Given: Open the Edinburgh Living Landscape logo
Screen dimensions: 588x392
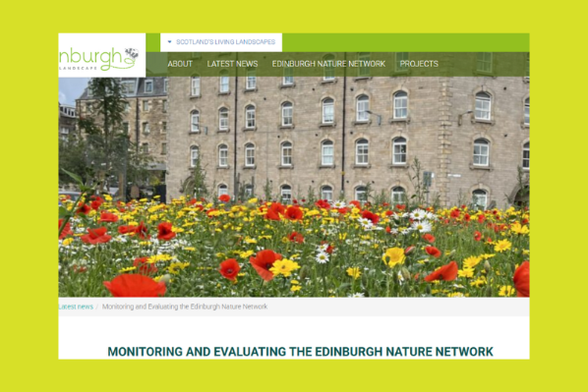Looking at the screenshot, I should (x=101, y=55).
